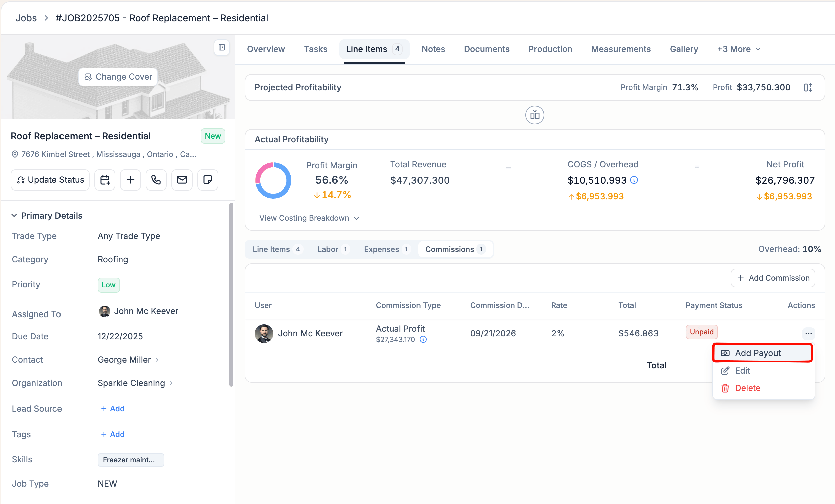Expand View Costing Breakdown
The image size is (835, 504).
[310, 218]
